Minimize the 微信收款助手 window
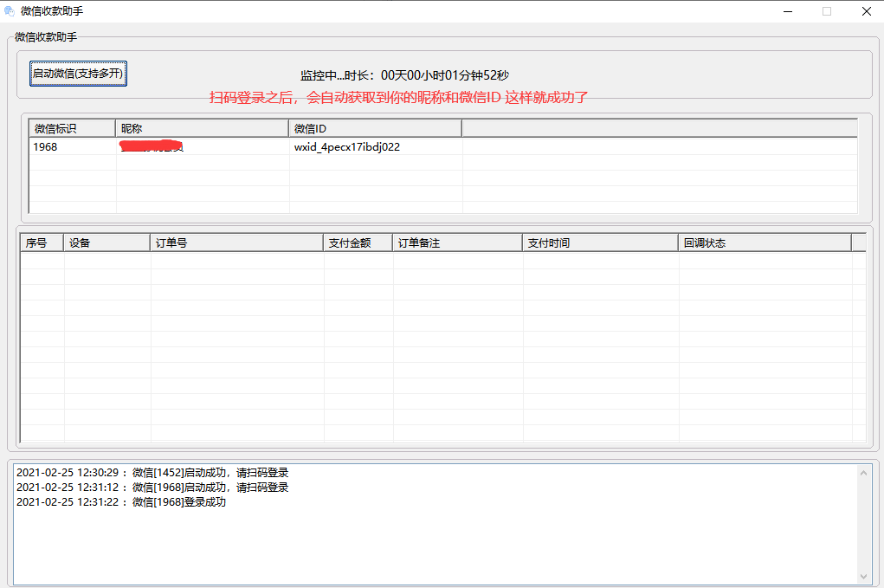 click(788, 11)
